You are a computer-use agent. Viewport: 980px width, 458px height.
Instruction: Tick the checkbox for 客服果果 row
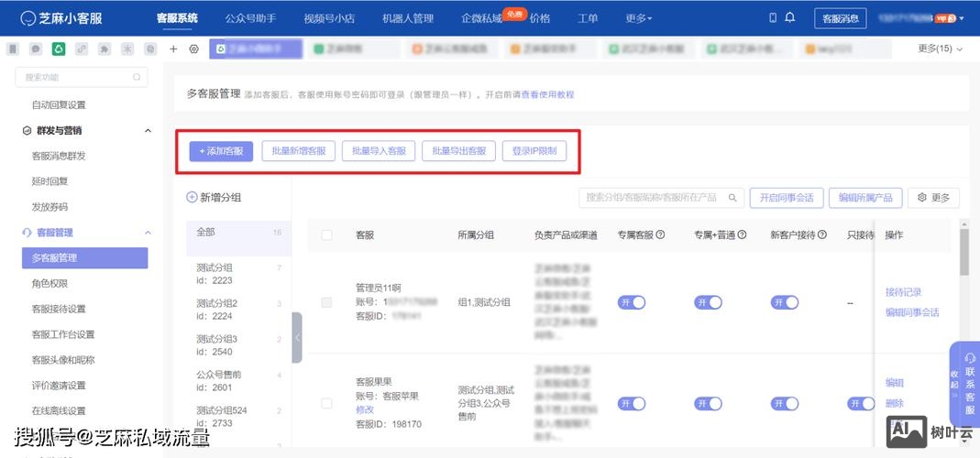click(326, 404)
